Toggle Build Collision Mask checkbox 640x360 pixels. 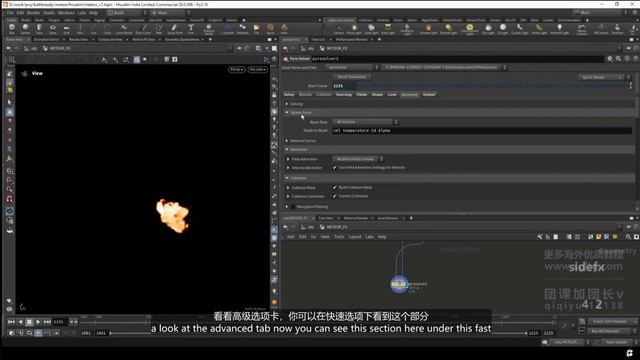click(335, 187)
